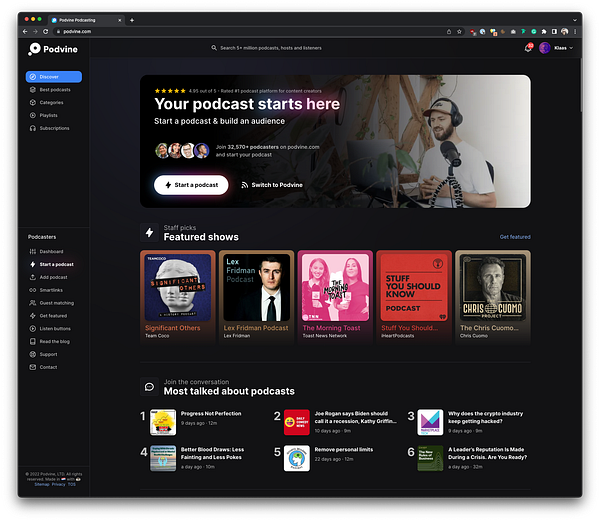Open The Chris Cuomo Project card
The height and width of the screenshot is (521, 600).
tap(493, 296)
